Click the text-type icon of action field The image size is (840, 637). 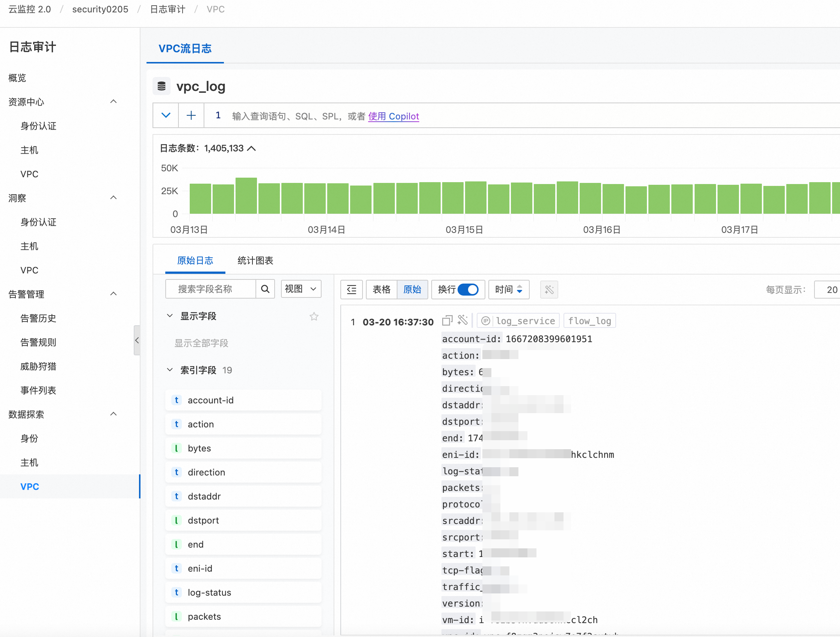177,424
